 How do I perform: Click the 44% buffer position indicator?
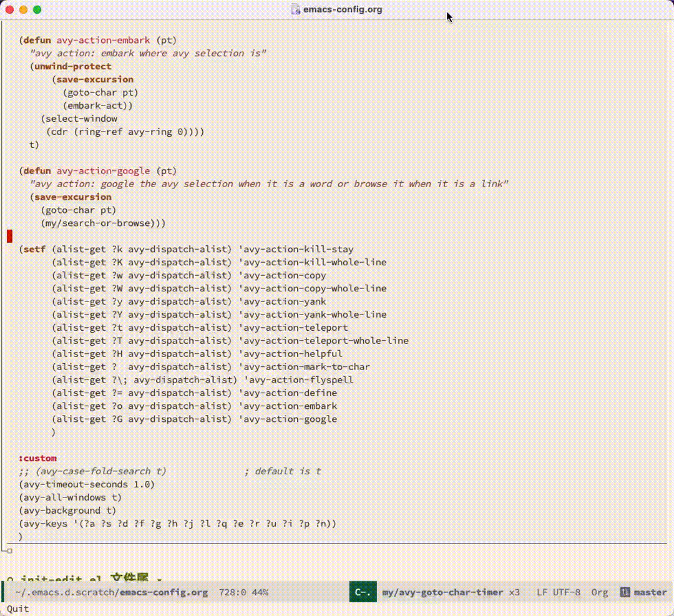260,592
